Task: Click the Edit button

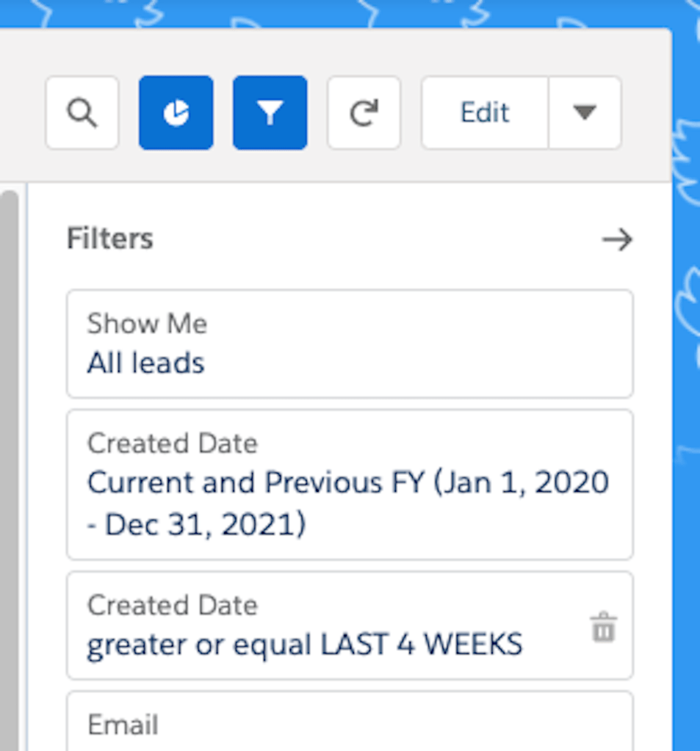Action: 484,113
